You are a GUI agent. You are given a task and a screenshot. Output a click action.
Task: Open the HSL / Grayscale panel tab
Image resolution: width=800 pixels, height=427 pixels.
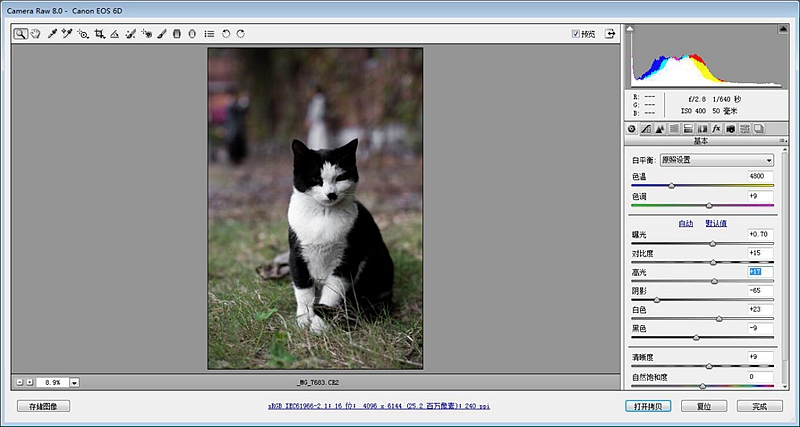(x=674, y=129)
